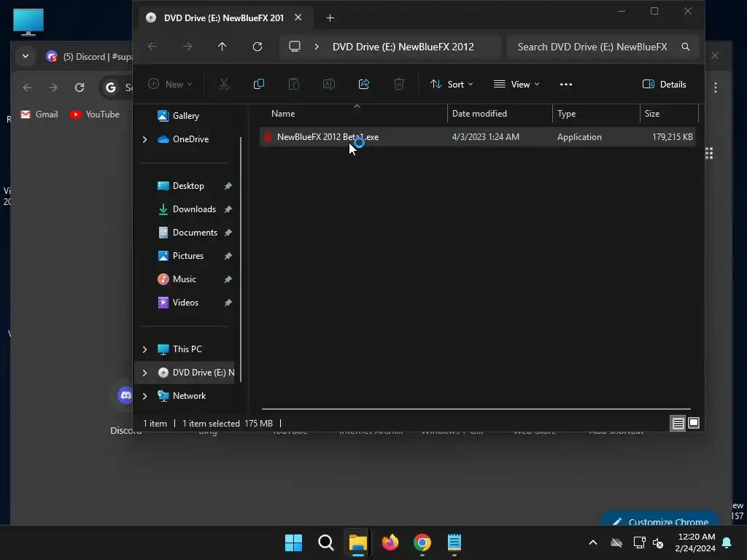Image resolution: width=747 pixels, height=560 pixels.
Task: Click the search magnifier in Explorer search box
Action: [686, 47]
